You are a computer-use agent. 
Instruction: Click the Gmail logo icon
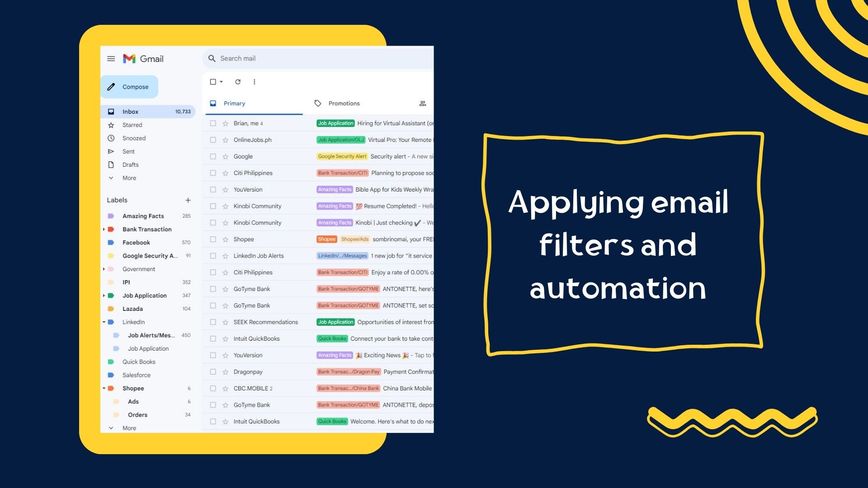tap(130, 58)
